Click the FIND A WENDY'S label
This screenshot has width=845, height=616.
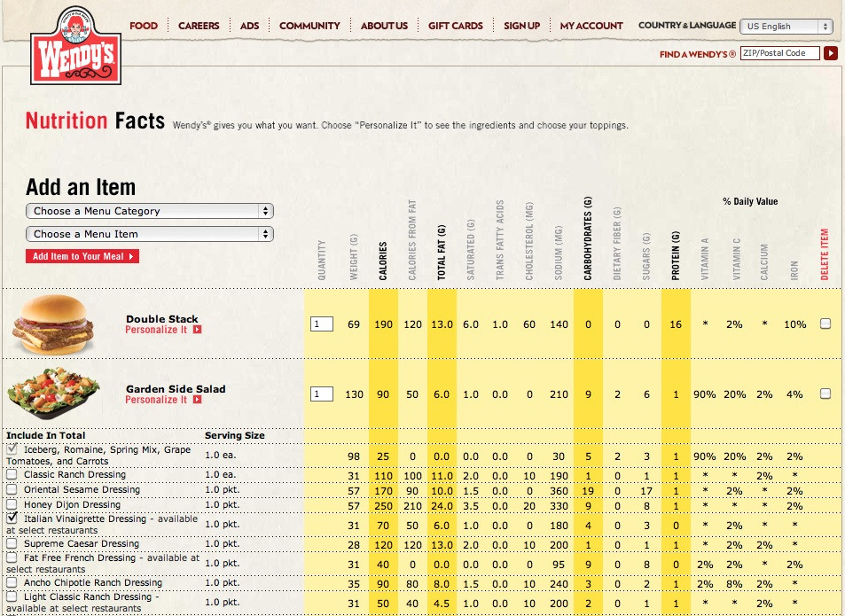[x=698, y=54]
